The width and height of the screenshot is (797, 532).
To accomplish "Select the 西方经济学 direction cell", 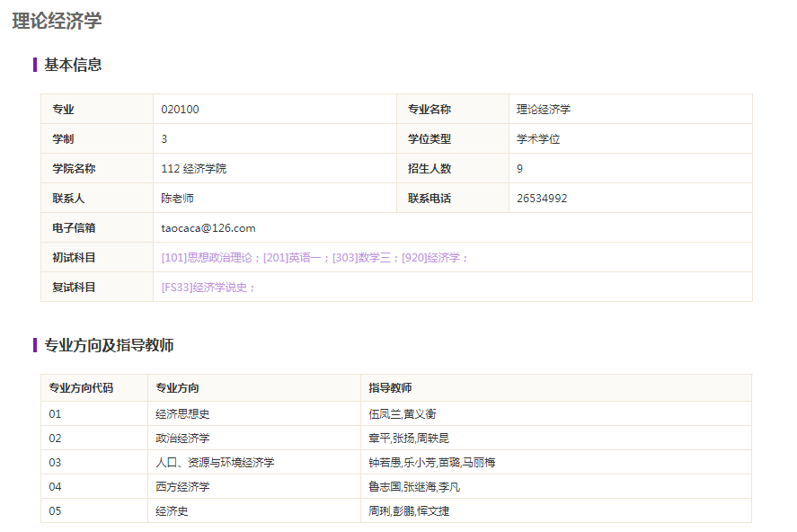I will (182, 487).
